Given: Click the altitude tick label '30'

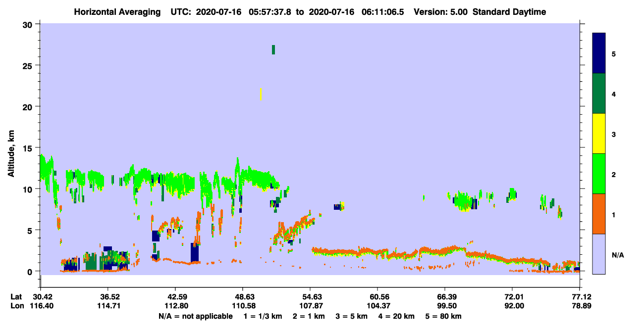Looking at the screenshot, I should tap(28, 24).
